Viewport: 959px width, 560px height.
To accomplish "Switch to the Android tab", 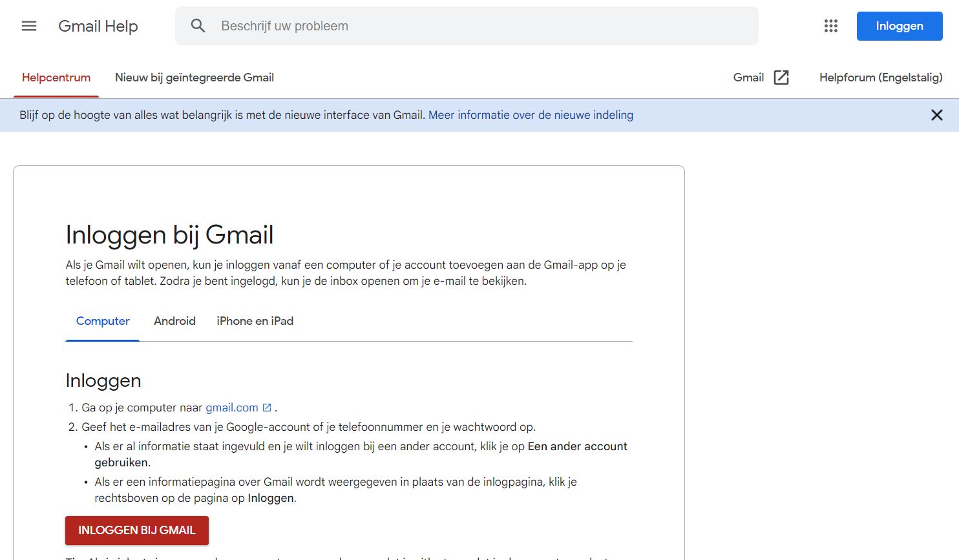I will click(174, 321).
